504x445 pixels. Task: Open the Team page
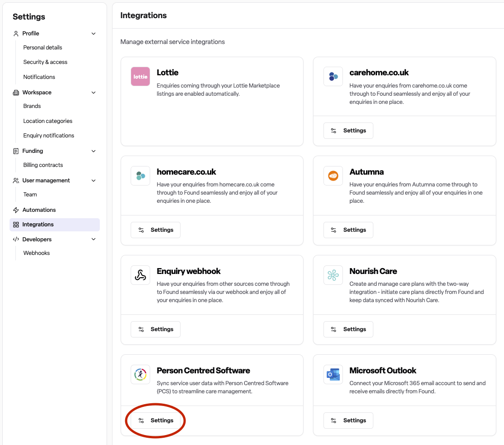[30, 195]
